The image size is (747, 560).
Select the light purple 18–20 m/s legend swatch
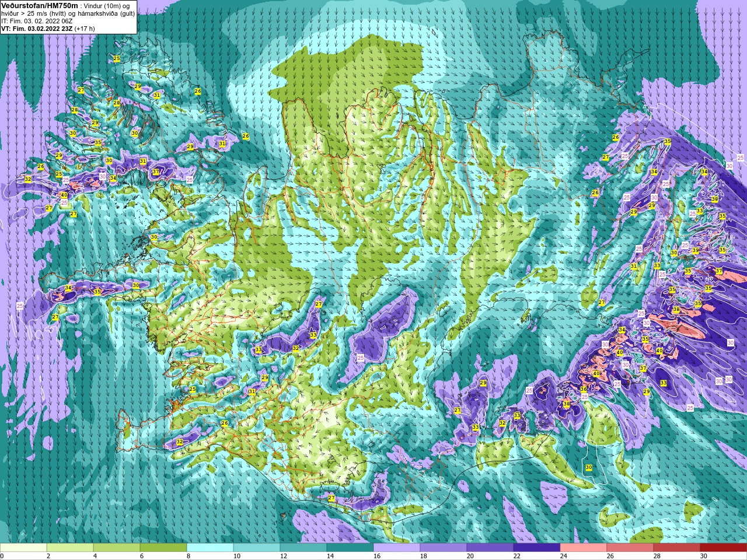[x=444, y=548]
